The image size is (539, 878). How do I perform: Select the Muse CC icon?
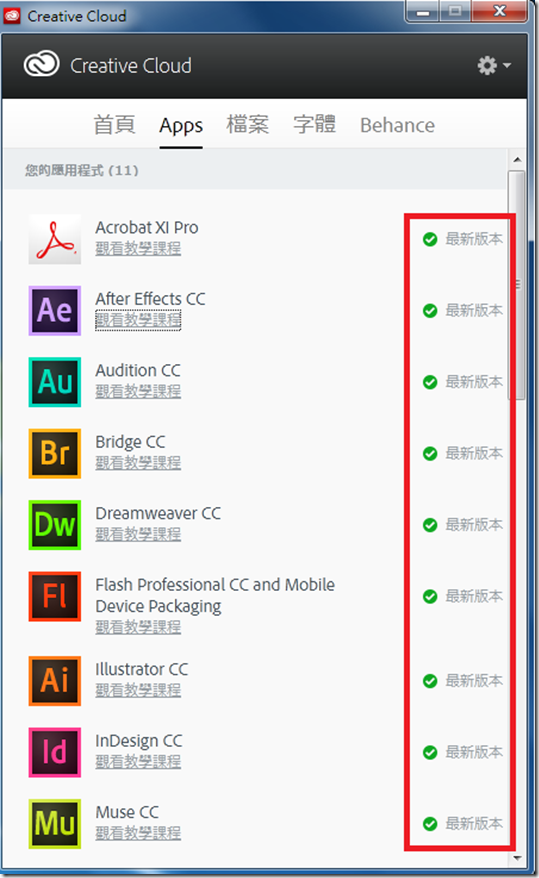pos(55,824)
